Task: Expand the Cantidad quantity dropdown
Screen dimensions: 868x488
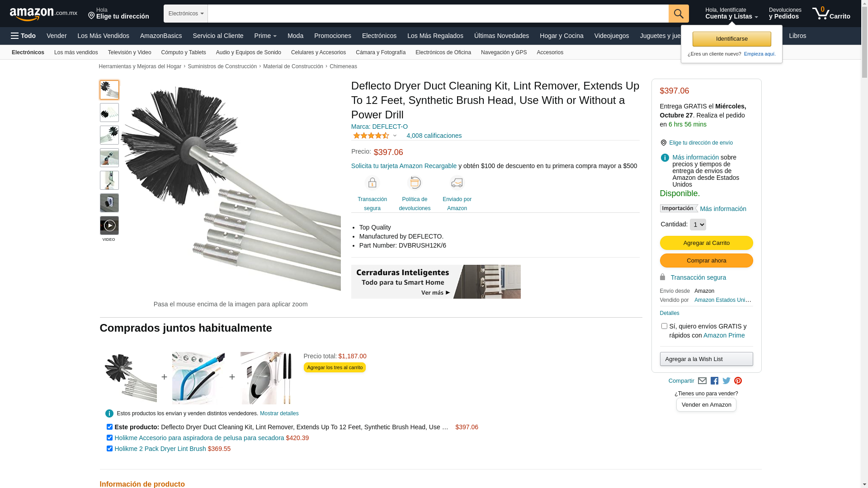Action: pyautogui.click(x=698, y=225)
